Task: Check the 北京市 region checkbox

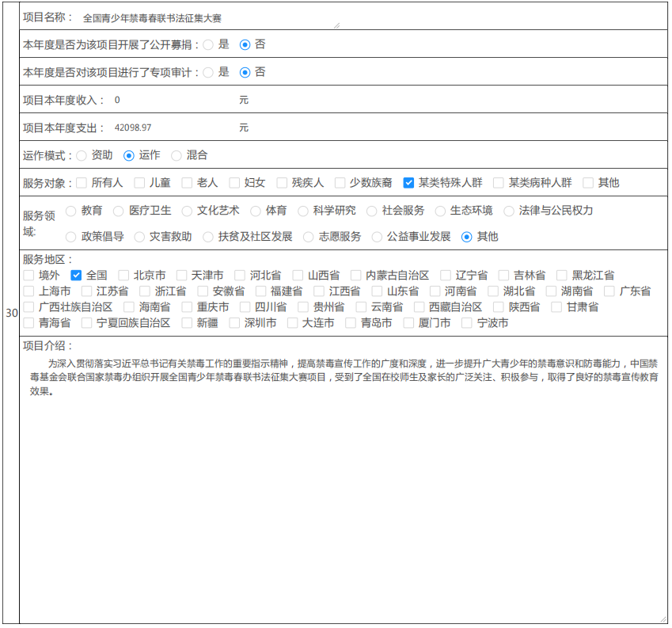Action: (123, 276)
